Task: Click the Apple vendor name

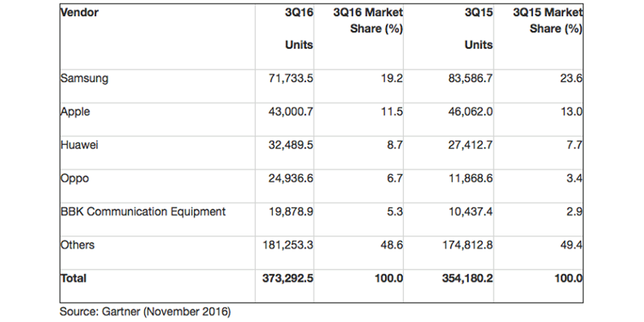Action: 75,112
